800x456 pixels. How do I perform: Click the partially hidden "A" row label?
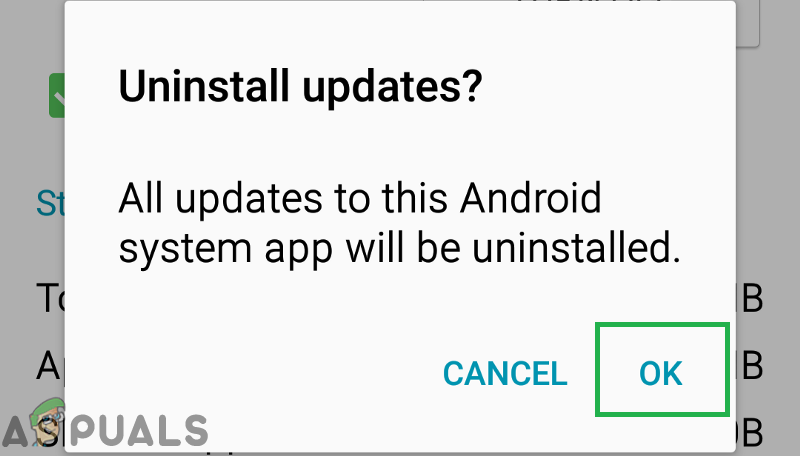[51, 365]
